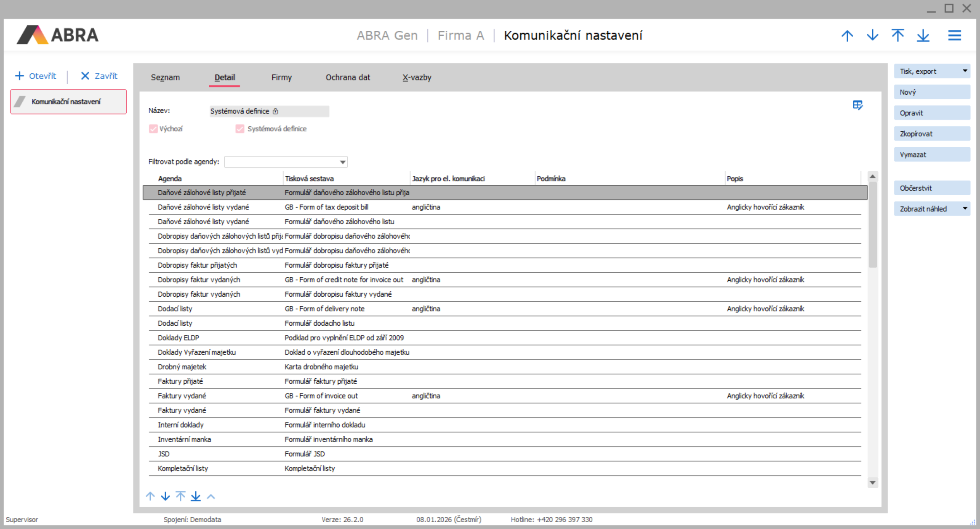
Task: Toggle the Systémová definice checkbox
Action: pos(240,129)
